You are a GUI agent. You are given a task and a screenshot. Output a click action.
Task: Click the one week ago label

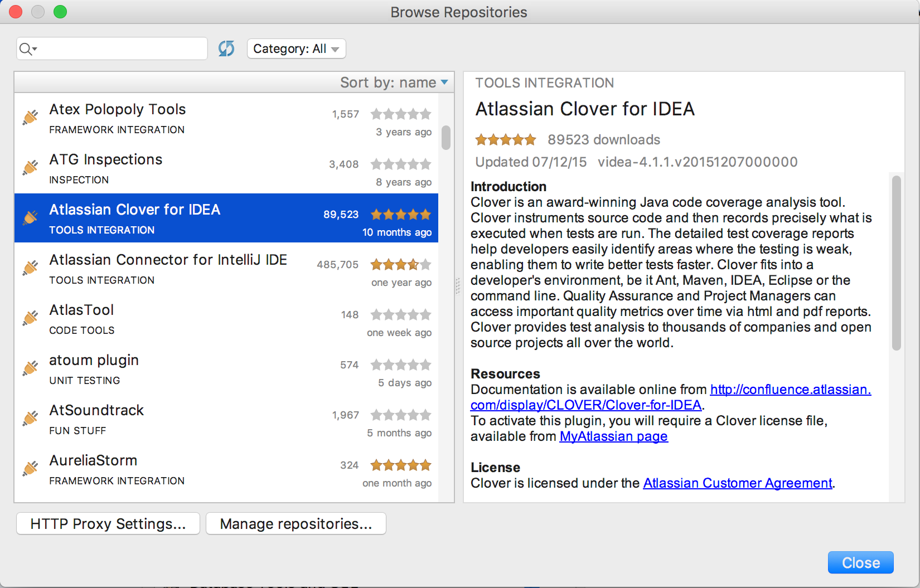tap(399, 333)
